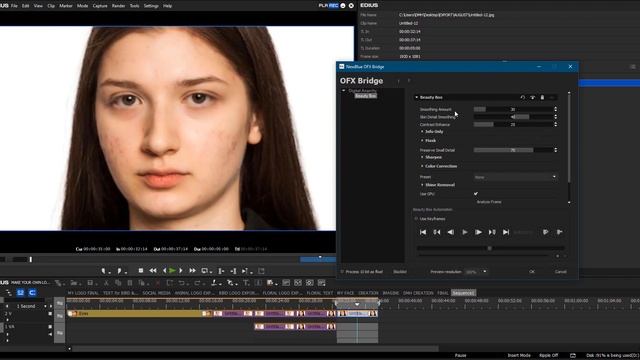
Task: Click the Stop button in player
Action: pos(141,270)
